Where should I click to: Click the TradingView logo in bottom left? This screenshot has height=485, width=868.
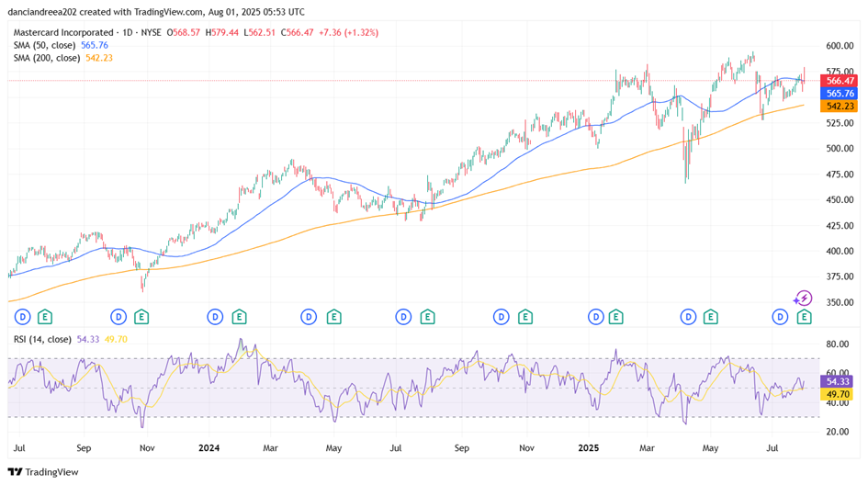[x=45, y=472]
